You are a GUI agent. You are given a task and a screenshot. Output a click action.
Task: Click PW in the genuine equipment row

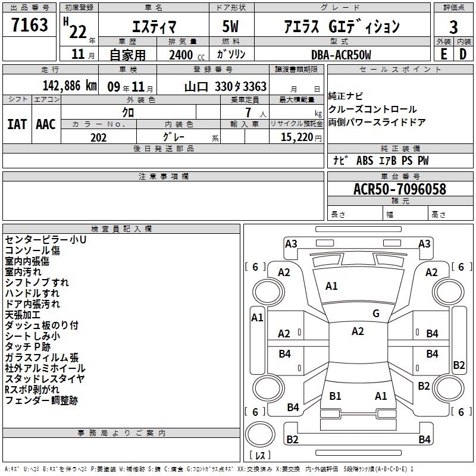coord(423,161)
